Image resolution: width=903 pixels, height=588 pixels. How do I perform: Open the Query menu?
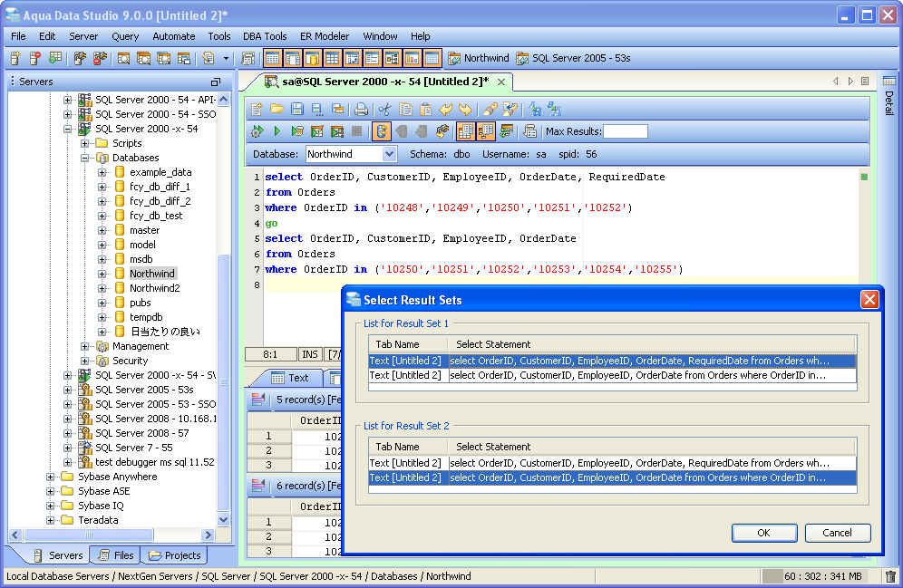125,36
